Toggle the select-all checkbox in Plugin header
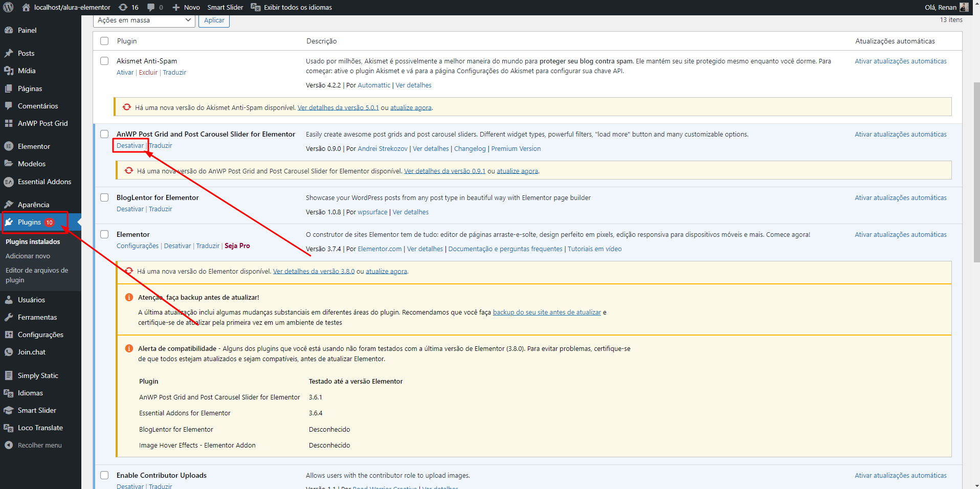Viewport: 980px width, 489px height. pyautogui.click(x=104, y=41)
